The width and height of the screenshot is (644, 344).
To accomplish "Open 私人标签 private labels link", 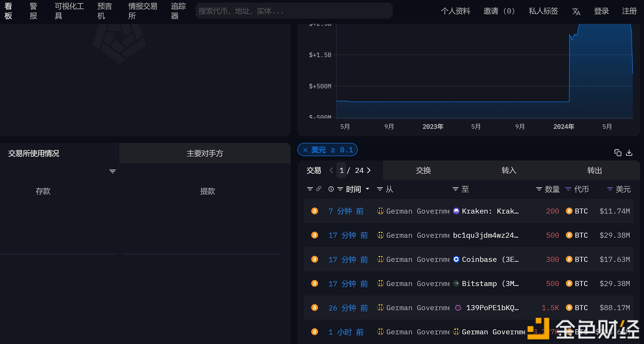I will tap(543, 11).
